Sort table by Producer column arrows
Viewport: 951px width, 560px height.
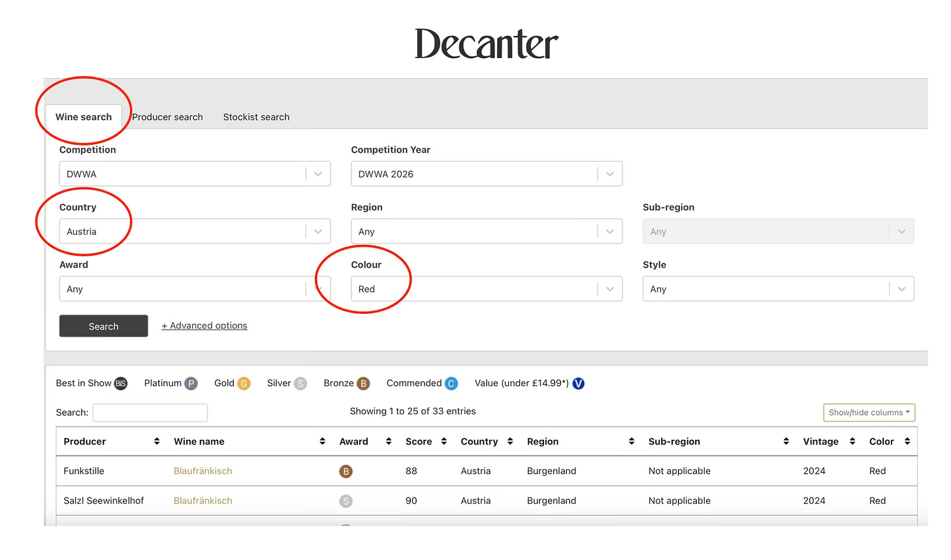click(x=157, y=442)
